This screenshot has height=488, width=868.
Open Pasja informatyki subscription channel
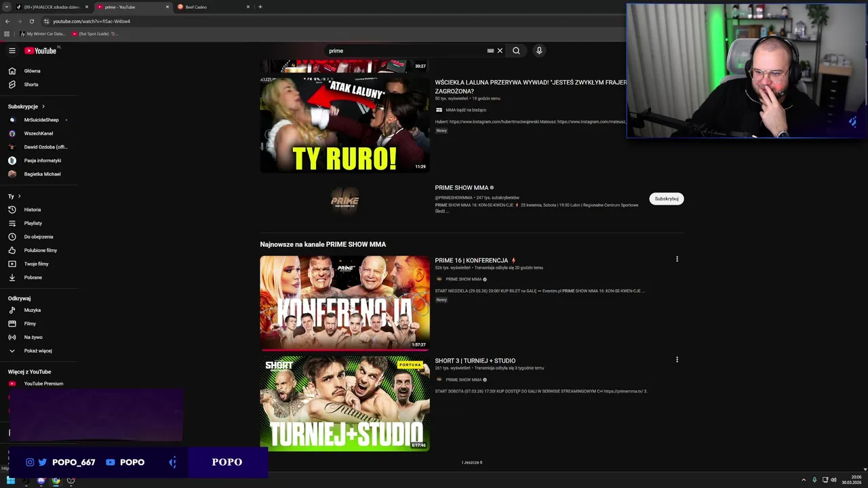tap(38, 161)
